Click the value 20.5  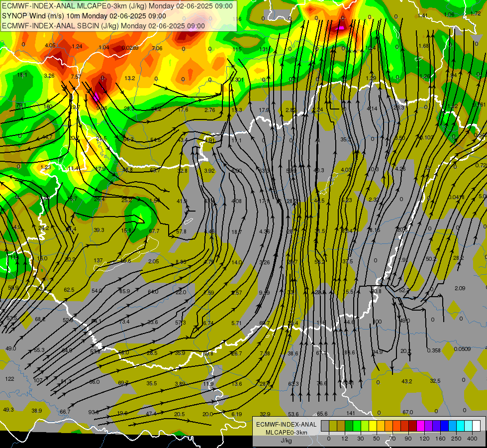(x=180, y=414)
